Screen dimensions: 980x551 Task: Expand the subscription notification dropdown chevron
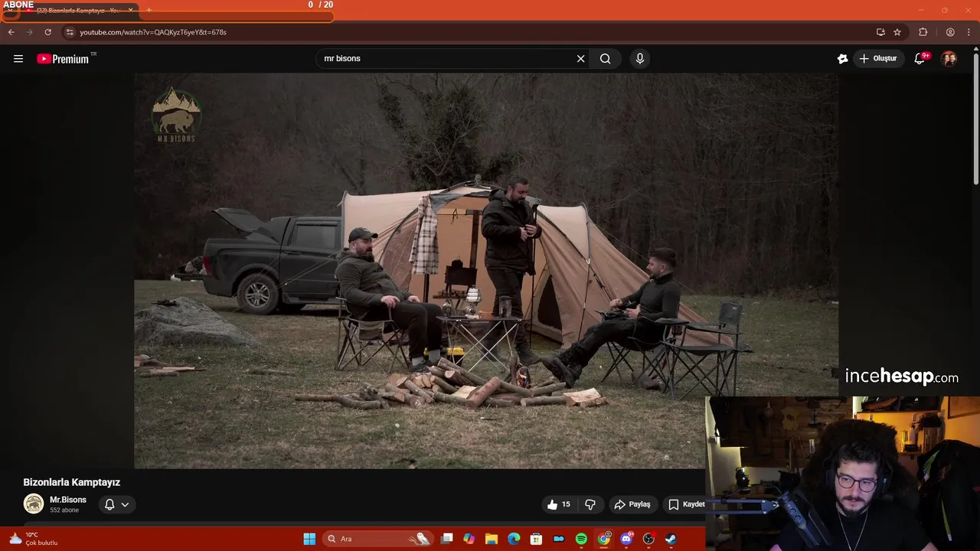pyautogui.click(x=125, y=504)
